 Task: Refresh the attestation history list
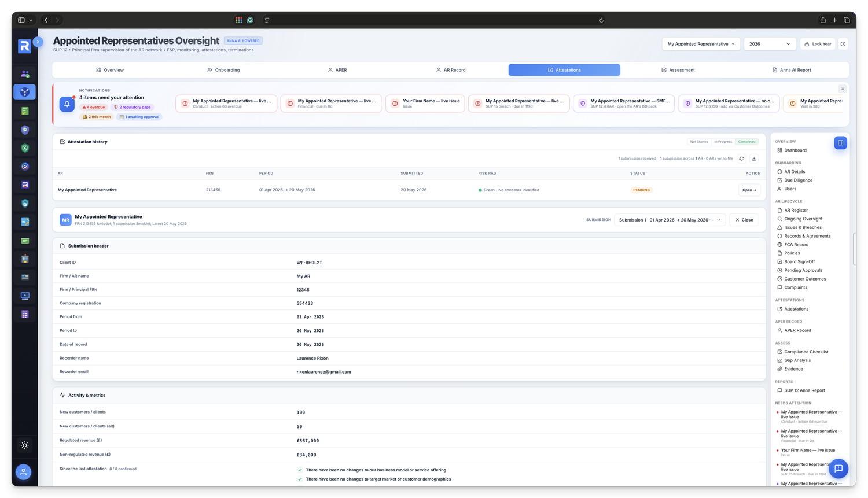[742, 158]
